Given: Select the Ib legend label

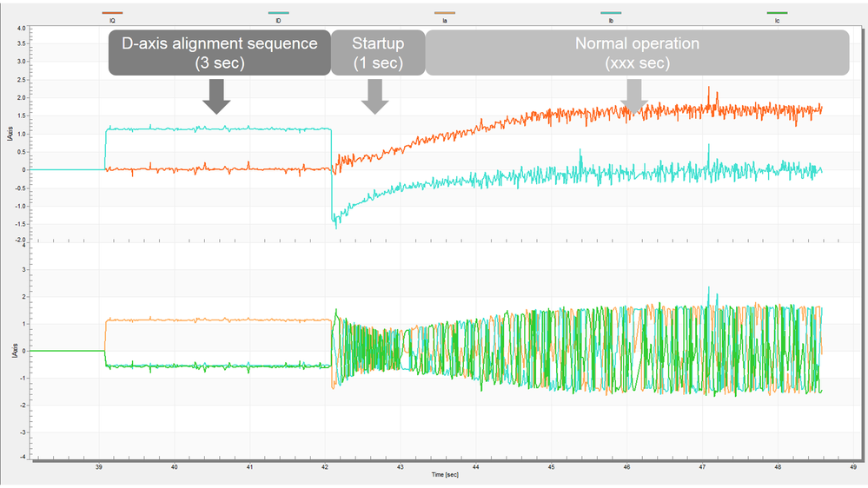Looking at the screenshot, I should click(611, 21).
